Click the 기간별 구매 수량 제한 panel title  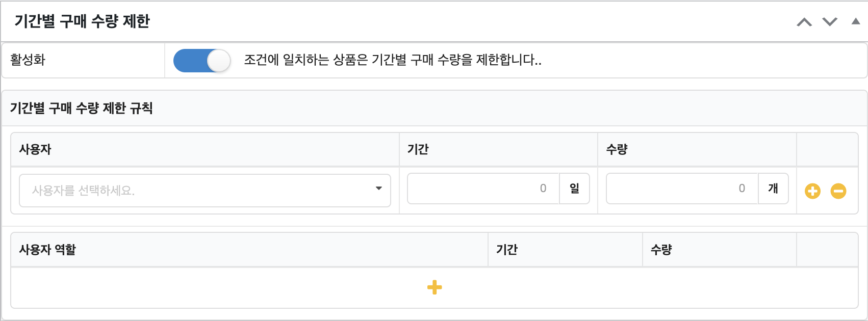click(82, 21)
